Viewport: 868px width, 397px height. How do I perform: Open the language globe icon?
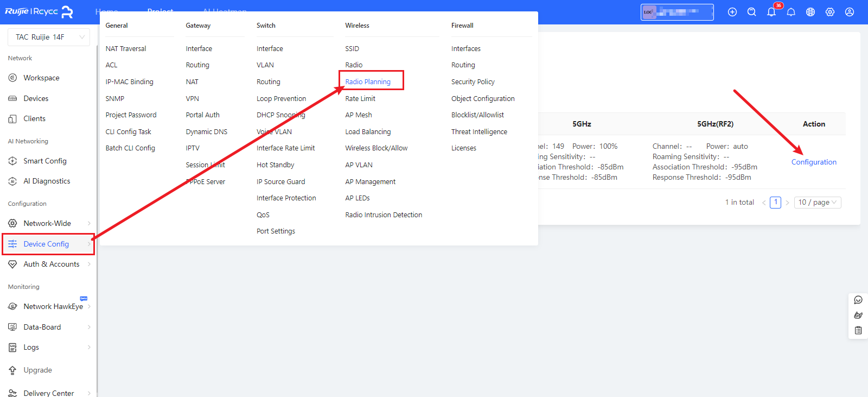[x=810, y=12]
